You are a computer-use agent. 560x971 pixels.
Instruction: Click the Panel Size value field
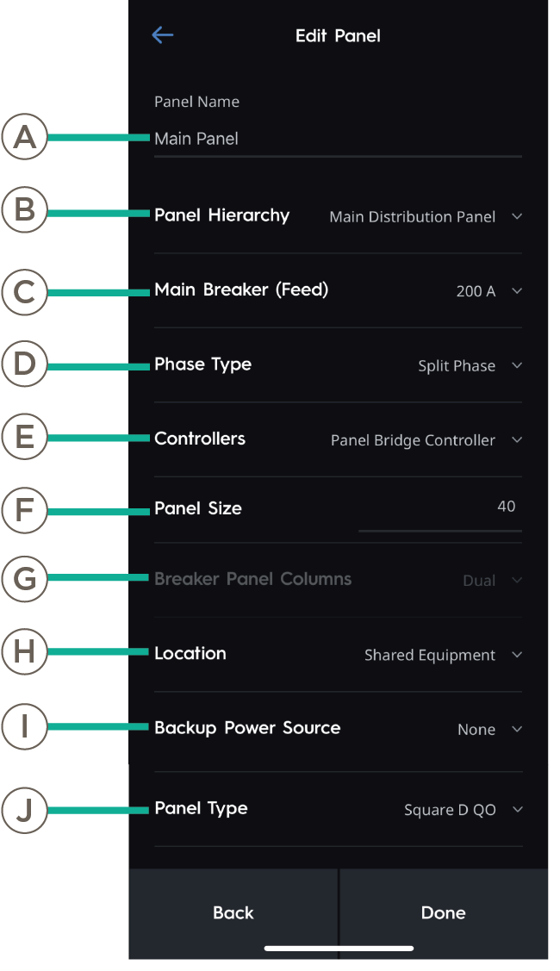pos(439,507)
